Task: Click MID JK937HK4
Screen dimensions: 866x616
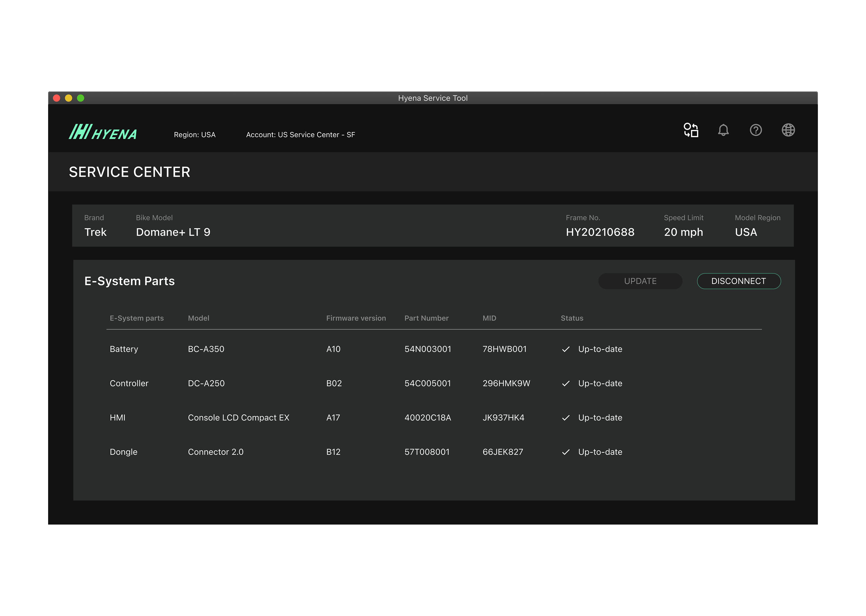Action: click(503, 417)
